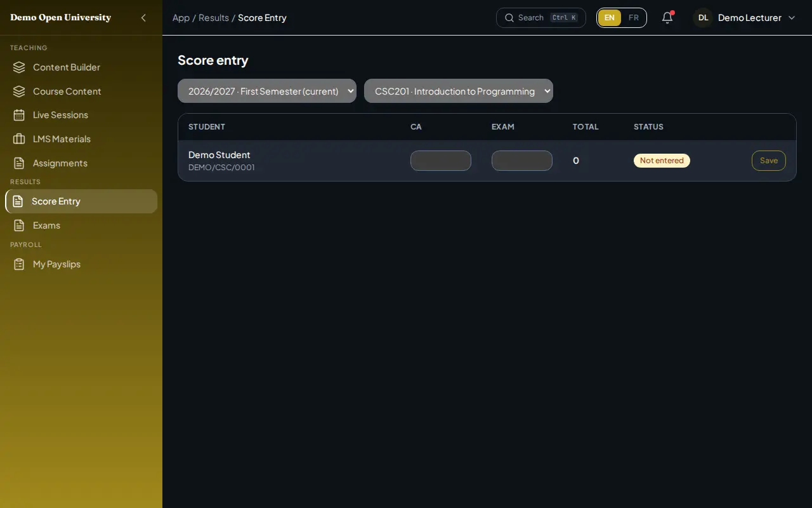Viewport: 812px width, 508px height.
Task: Click the STATUS column header
Action: pyautogui.click(x=648, y=127)
